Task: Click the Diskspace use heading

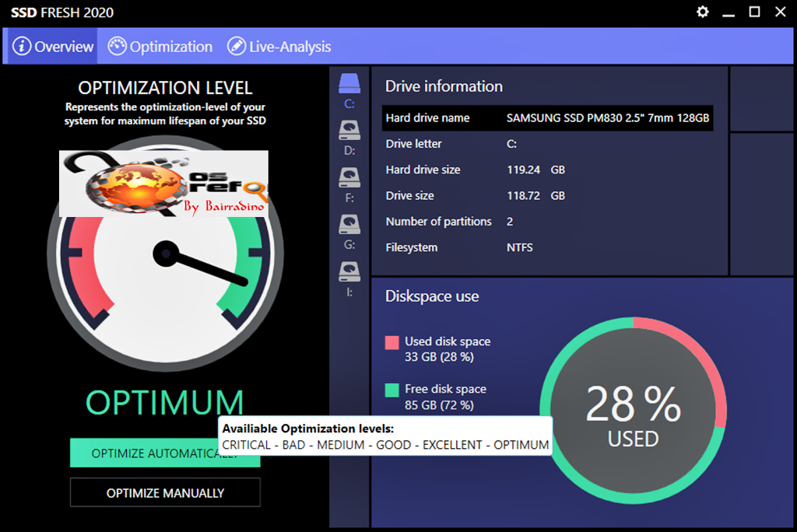Action: [432, 296]
